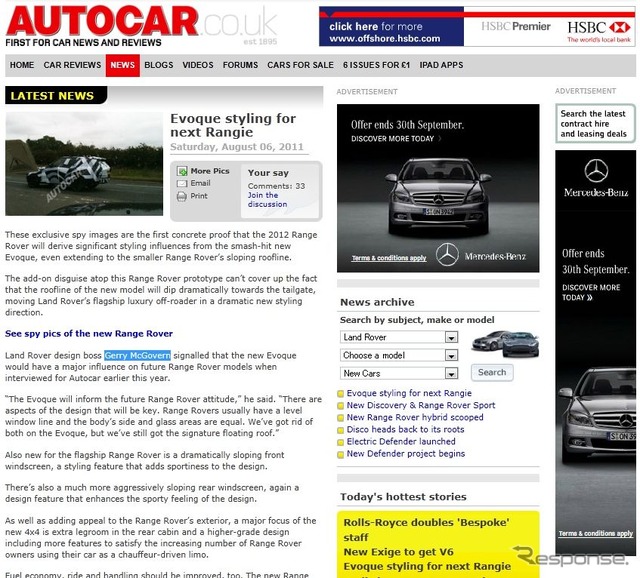The image size is (640, 578).
Task: Select the NEWS tab
Action: 122,65
